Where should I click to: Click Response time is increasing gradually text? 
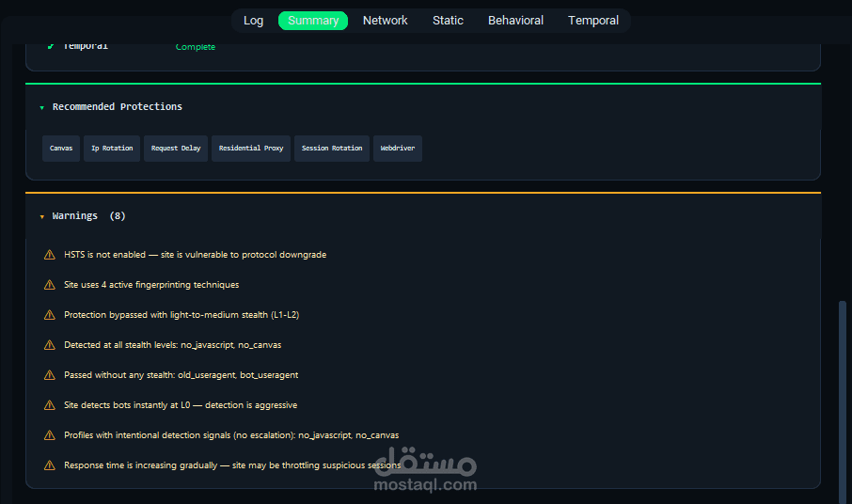point(232,465)
